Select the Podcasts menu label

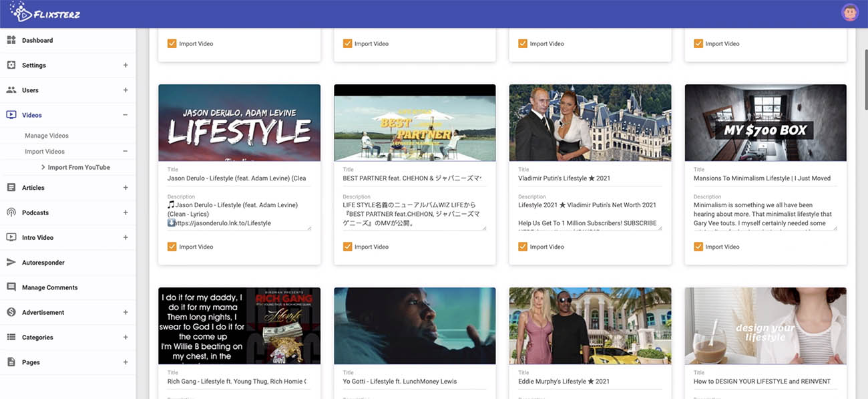coord(35,213)
